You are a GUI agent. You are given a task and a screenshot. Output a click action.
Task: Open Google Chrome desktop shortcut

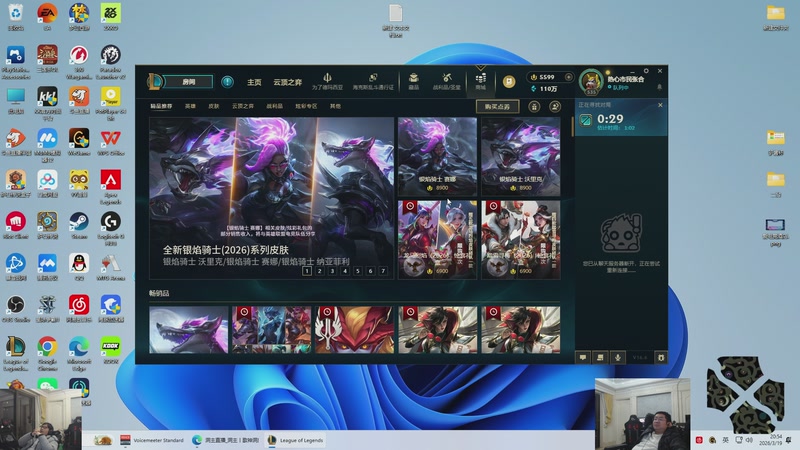(47, 353)
